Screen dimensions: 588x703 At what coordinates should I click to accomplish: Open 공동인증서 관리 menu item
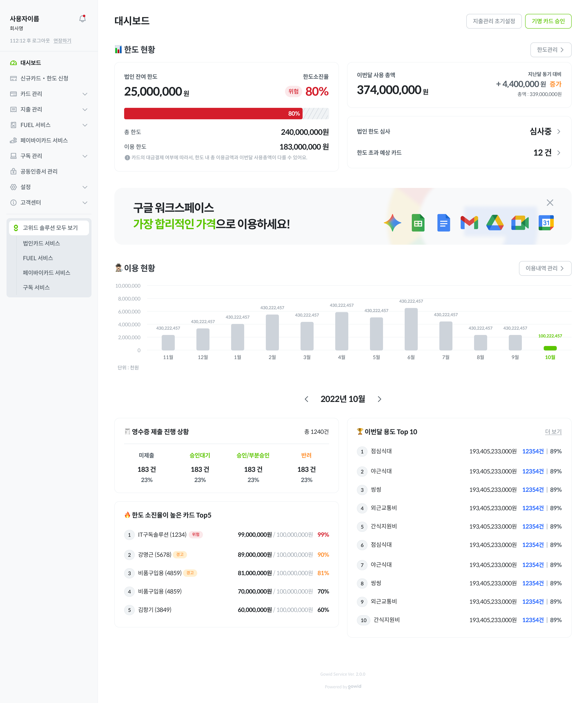39,171
